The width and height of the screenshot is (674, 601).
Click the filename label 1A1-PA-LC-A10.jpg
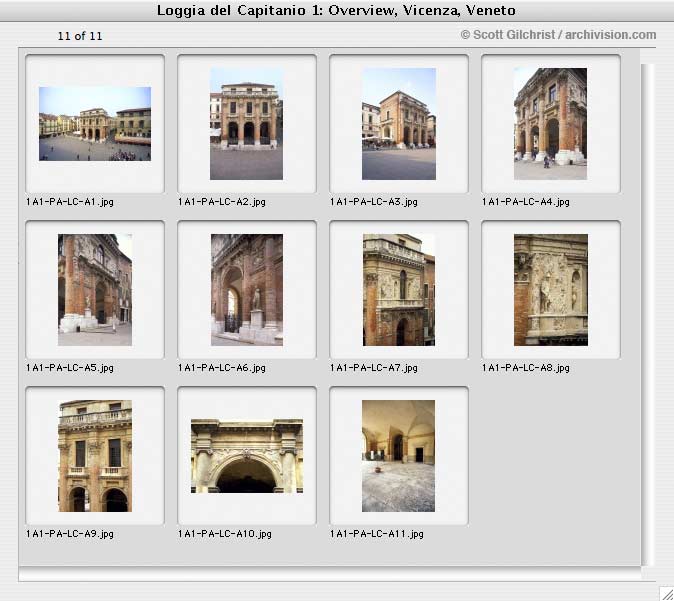click(225, 534)
